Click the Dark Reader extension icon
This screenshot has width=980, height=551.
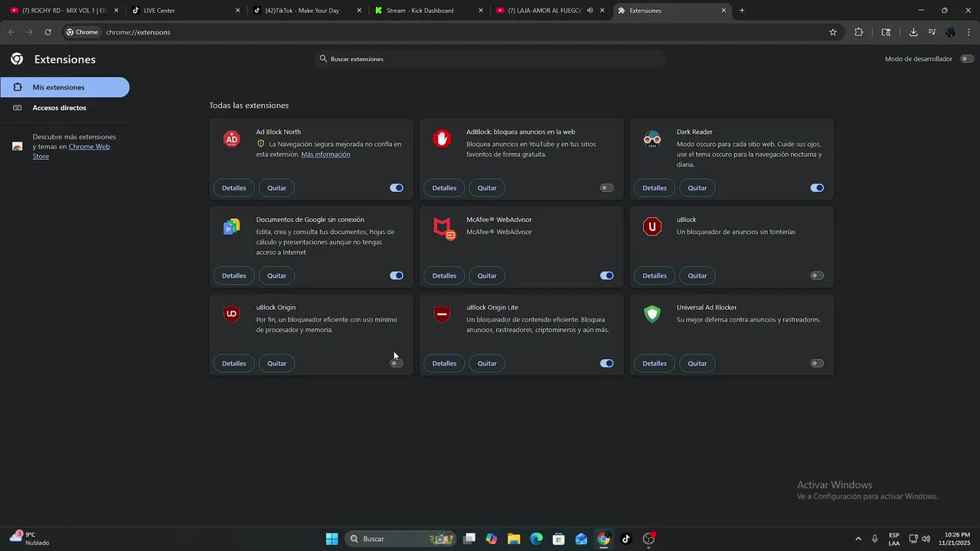(652, 139)
